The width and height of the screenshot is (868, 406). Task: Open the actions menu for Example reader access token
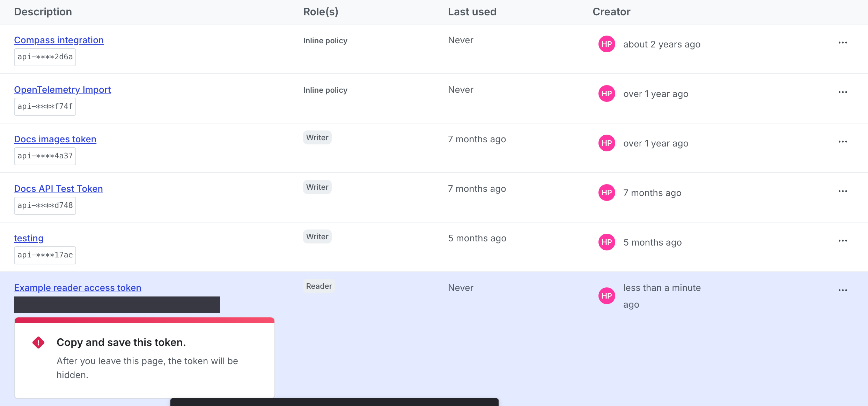click(843, 290)
